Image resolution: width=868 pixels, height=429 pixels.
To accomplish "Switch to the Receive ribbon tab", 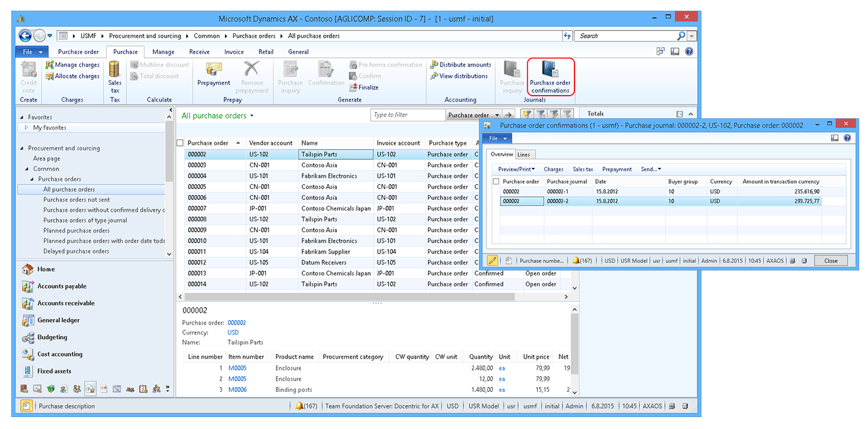I will coord(199,52).
